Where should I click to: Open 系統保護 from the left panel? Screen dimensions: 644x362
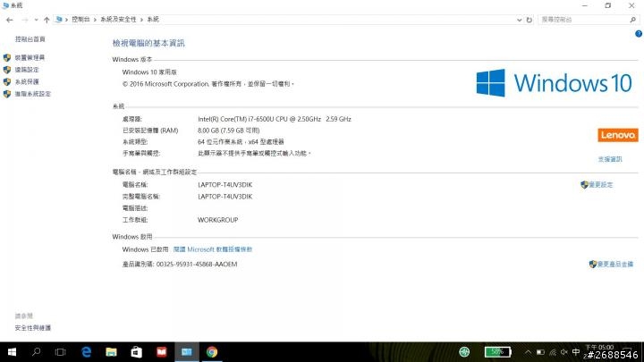[27, 81]
